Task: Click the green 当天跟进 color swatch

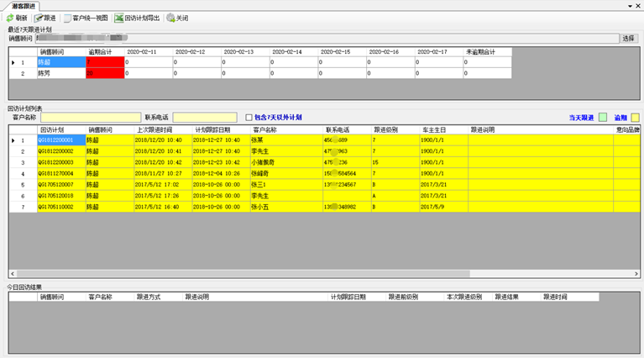Action: point(602,118)
